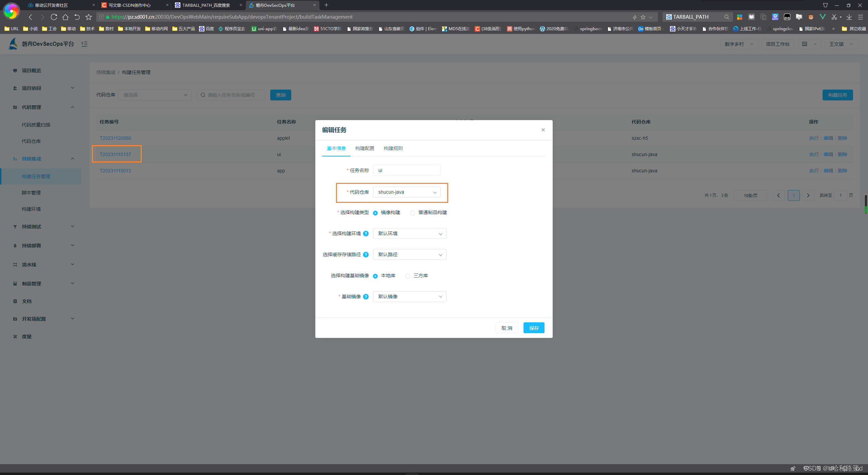Open the 选择构建环境 dropdown
868x475 pixels.
(x=410, y=233)
